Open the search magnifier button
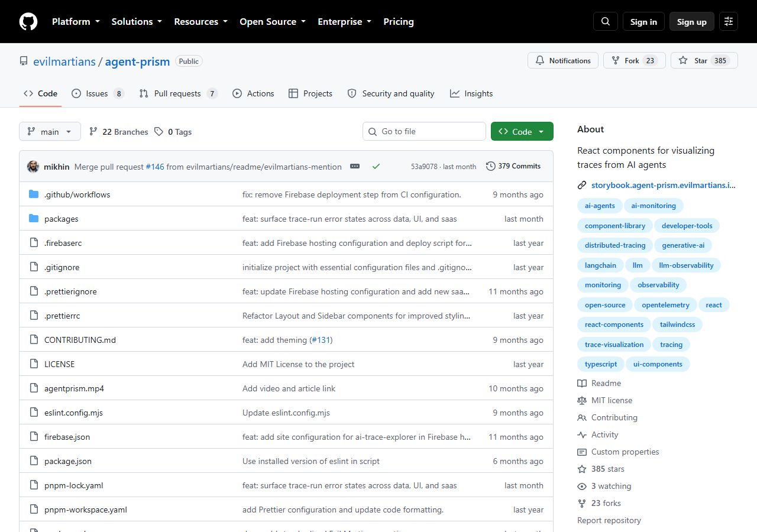 point(606,21)
